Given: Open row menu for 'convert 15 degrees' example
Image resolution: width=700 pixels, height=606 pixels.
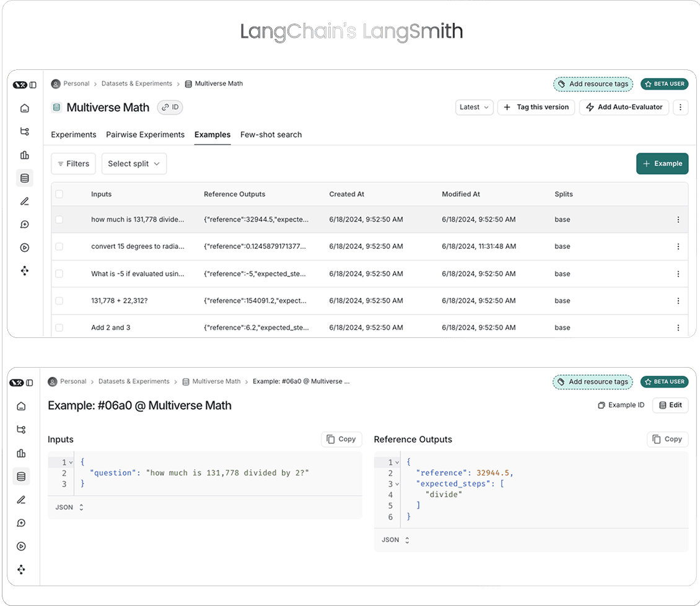Looking at the screenshot, I should tap(678, 246).
